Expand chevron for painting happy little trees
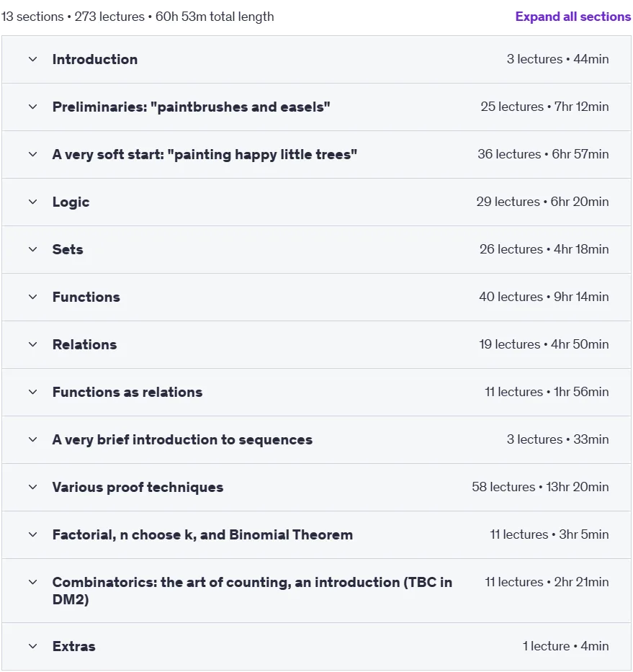The height and width of the screenshot is (672, 633). click(x=33, y=154)
